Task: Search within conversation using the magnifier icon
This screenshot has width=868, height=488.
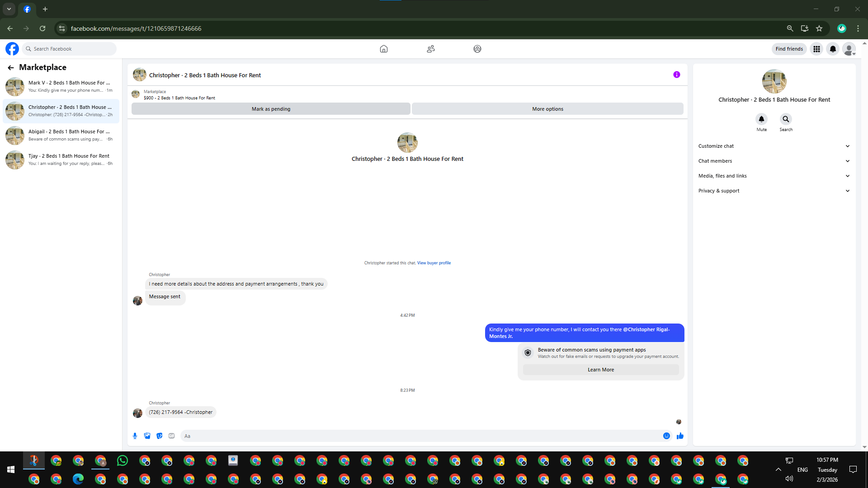Action: tap(786, 119)
